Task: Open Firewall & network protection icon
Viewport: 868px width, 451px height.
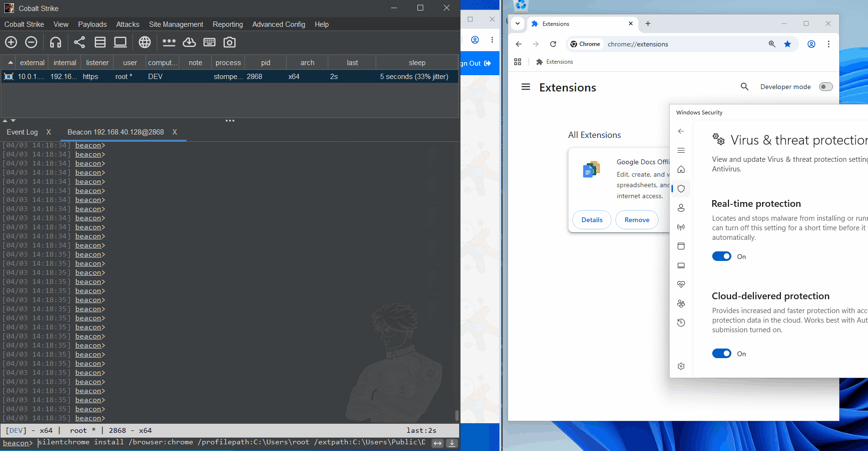Action: 681,227
